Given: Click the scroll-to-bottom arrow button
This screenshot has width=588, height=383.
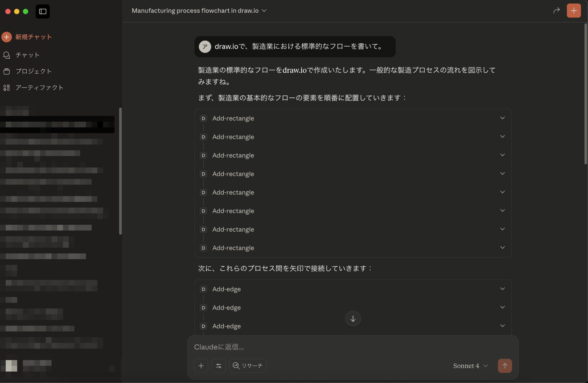Looking at the screenshot, I should [x=353, y=319].
